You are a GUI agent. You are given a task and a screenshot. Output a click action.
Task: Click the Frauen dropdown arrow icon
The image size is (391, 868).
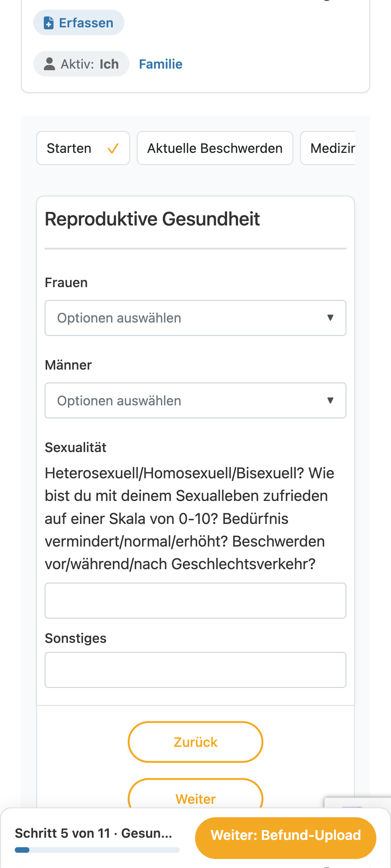coord(330,318)
